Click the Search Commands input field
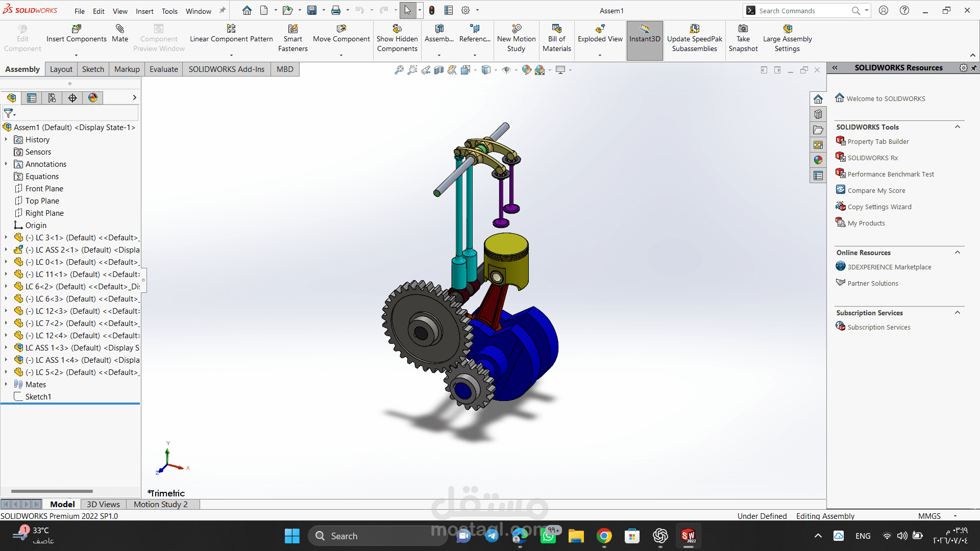The height and width of the screenshot is (551, 980). [x=804, y=11]
